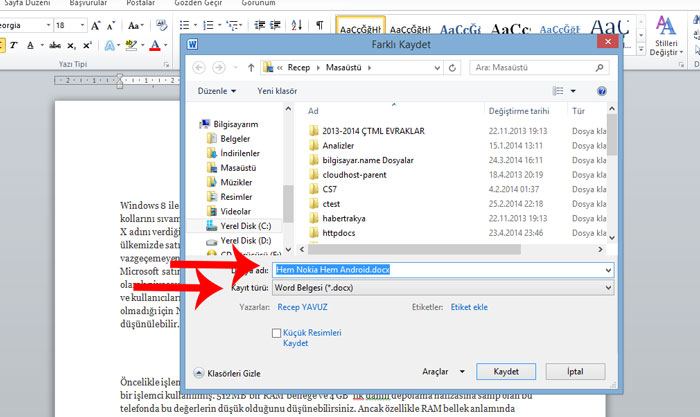Open the Postalar ribbon tab

click(x=140, y=3)
